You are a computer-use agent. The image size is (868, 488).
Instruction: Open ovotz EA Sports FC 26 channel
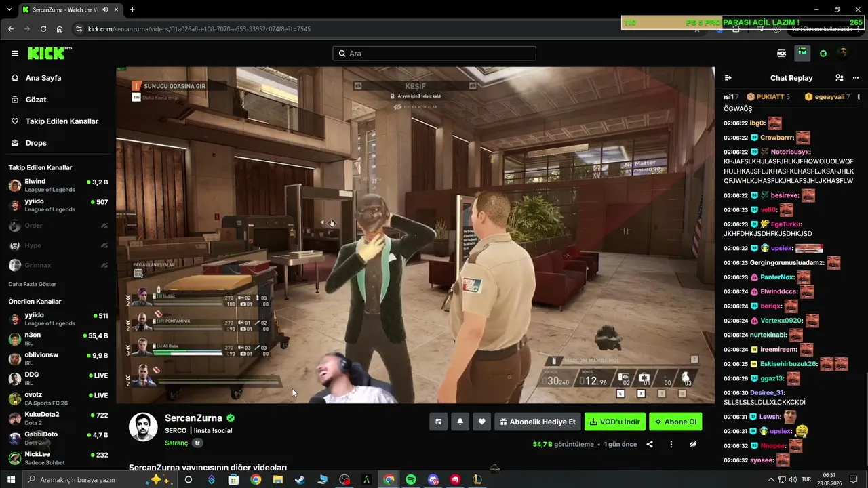point(58,399)
